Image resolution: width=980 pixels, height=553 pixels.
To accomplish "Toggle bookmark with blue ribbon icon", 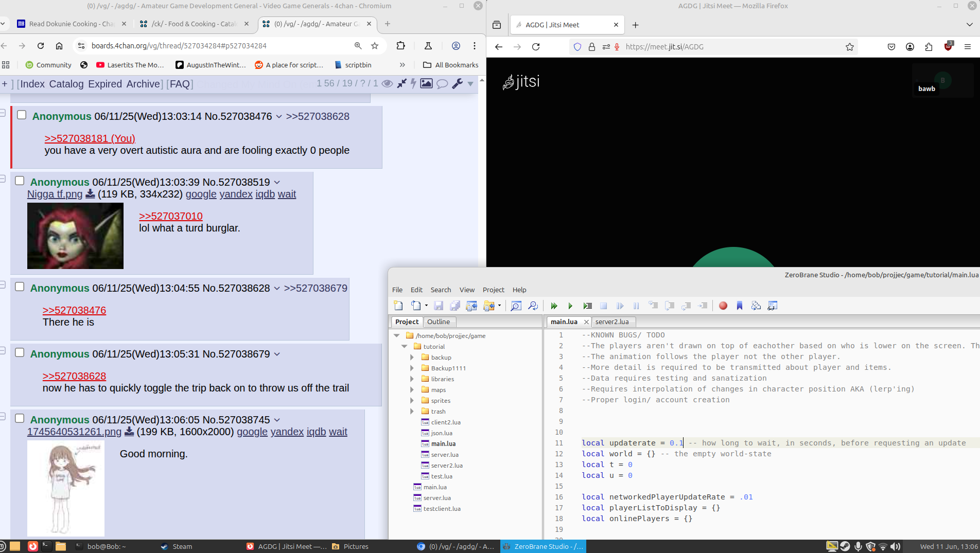I will 740,306.
